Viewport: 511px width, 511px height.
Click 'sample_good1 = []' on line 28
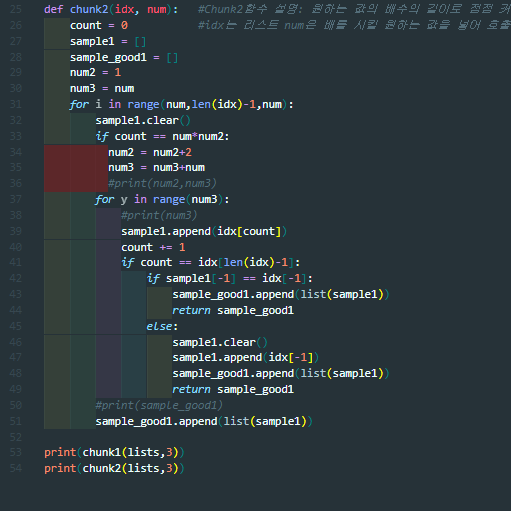[x=124, y=57]
